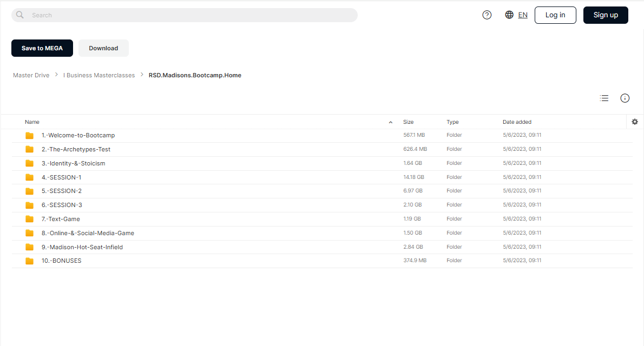Sort by the Name column header

pos(32,122)
